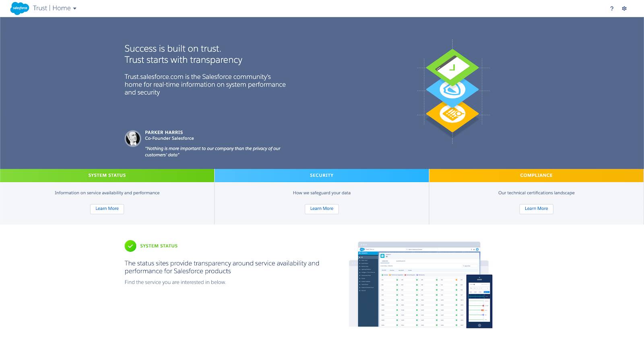
Task: Click Parker Harris avatar photo
Action: (x=133, y=139)
